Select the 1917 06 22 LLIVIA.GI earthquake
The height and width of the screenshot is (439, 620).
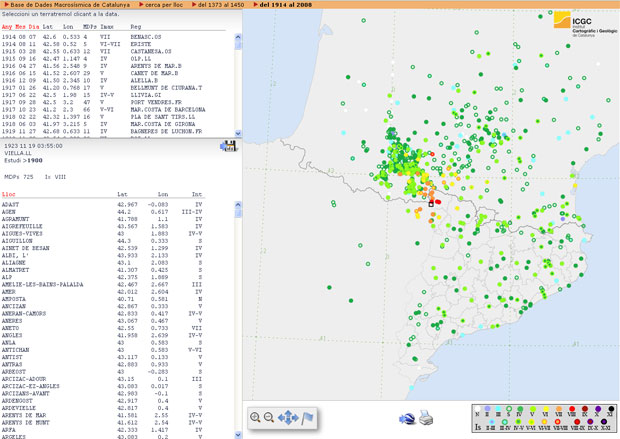pos(81,95)
